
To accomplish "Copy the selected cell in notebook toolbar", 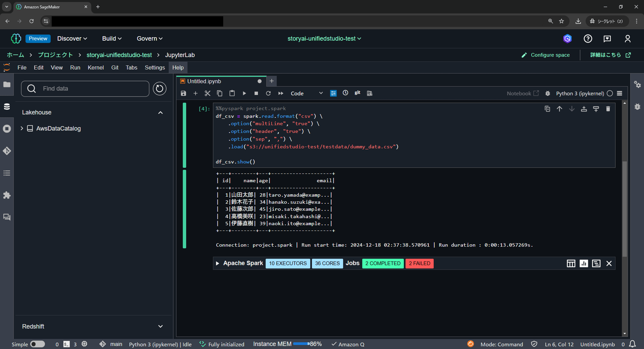I will [x=220, y=93].
